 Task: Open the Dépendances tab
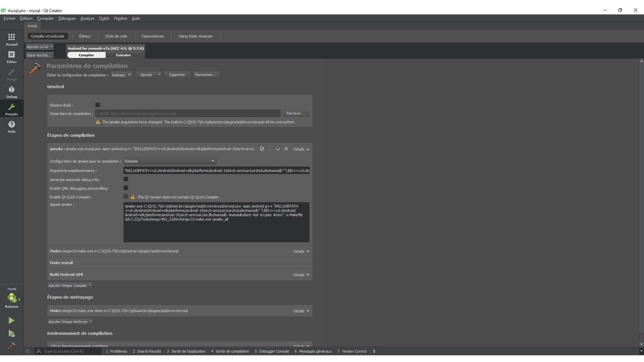[x=153, y=36]
